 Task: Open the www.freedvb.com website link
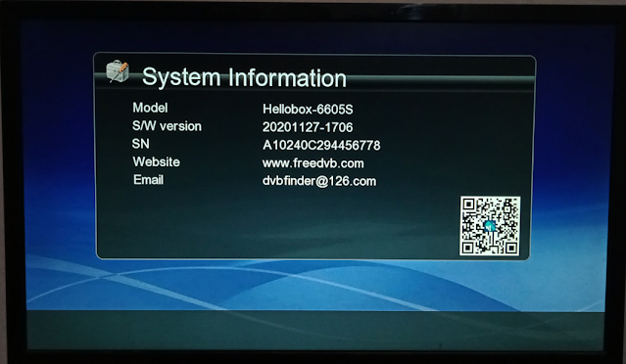click(313, 163)
